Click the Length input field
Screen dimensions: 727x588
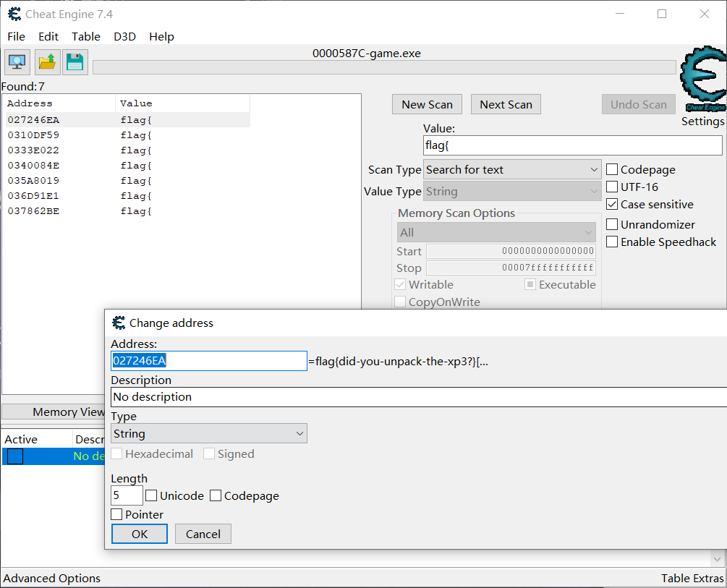(x=127, y=495)
